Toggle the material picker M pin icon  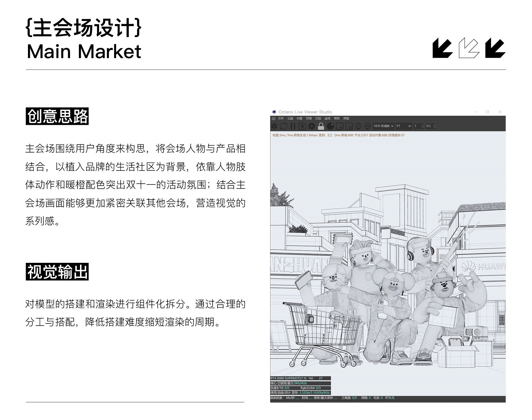[368, 126]
